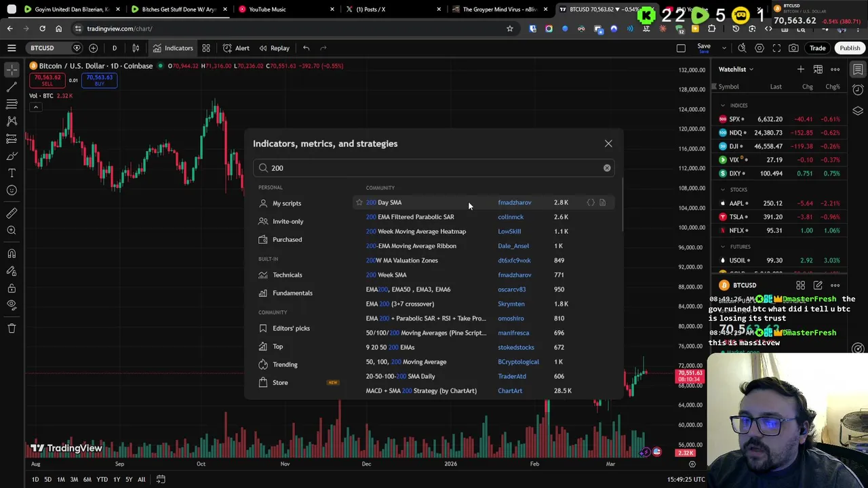Add the 200 Week SMA indicator

(x=386, y=275)
